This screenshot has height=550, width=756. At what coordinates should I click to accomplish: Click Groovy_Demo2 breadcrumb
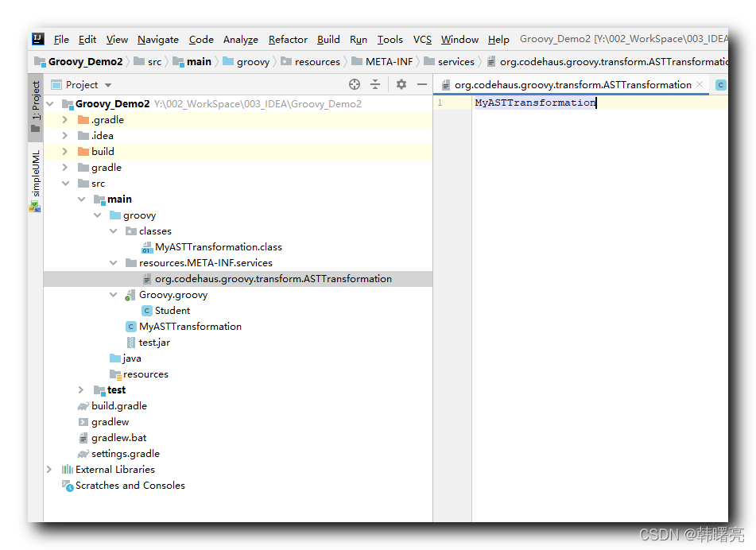[79, 62]
